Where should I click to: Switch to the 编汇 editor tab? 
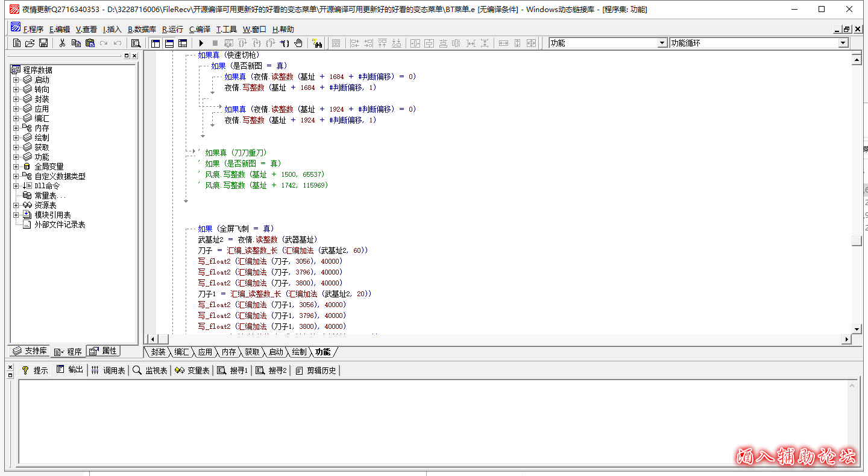point(181,352)
